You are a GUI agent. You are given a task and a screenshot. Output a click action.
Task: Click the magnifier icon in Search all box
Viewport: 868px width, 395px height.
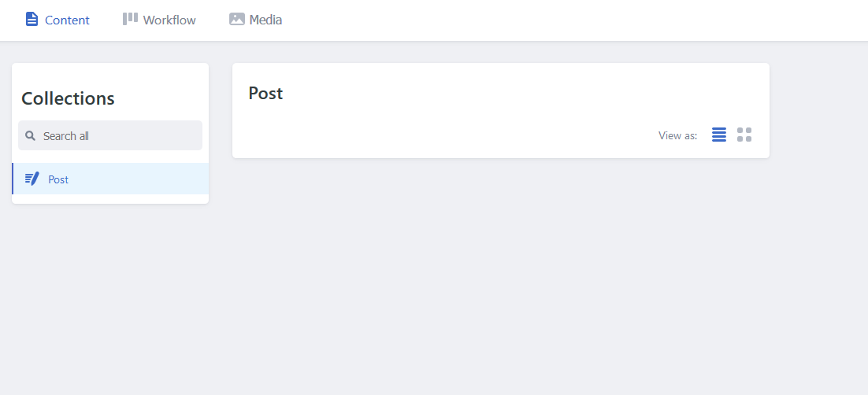pos(31,135)
